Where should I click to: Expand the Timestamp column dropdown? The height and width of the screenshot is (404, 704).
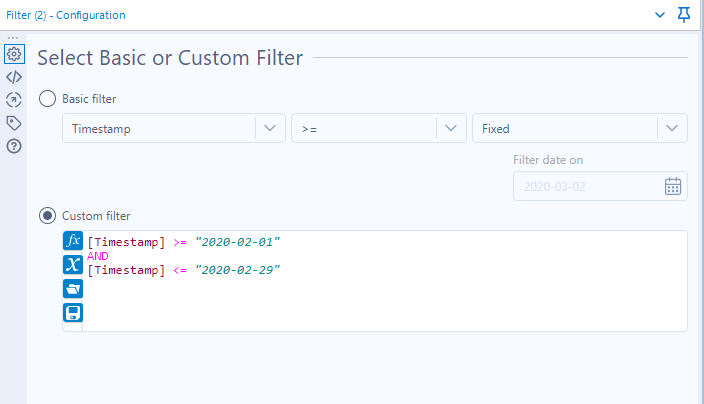point(270,128)
